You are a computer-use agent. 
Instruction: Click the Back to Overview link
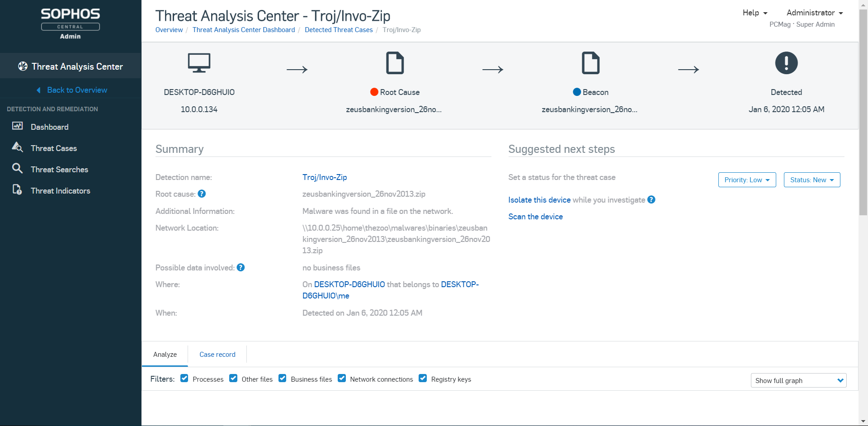click(x=77, y=90)
